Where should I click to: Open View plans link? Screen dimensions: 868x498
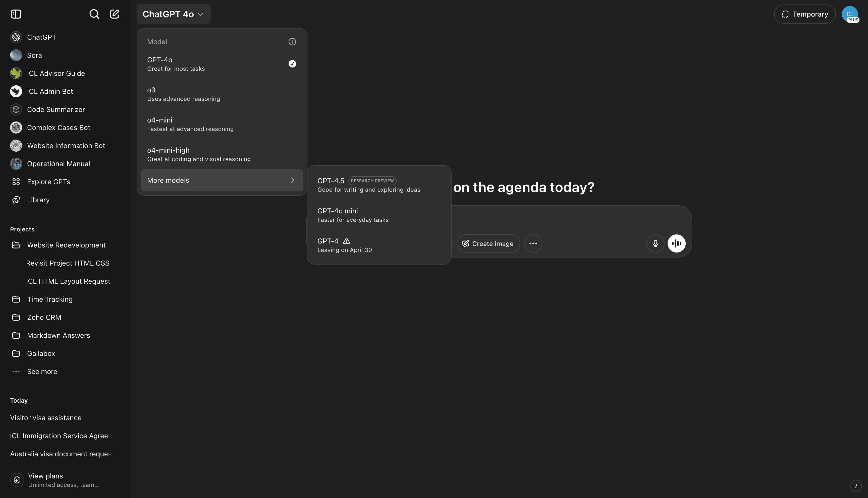(x=65, y=480)
